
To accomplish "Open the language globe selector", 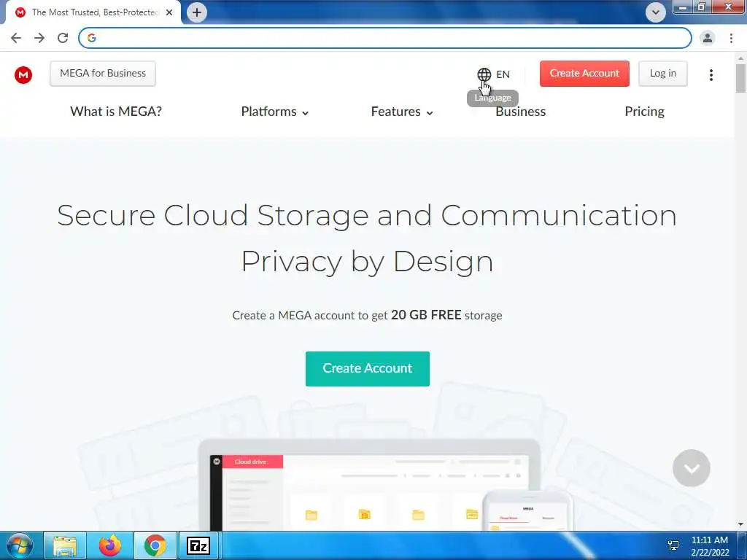I will (484, 74).
